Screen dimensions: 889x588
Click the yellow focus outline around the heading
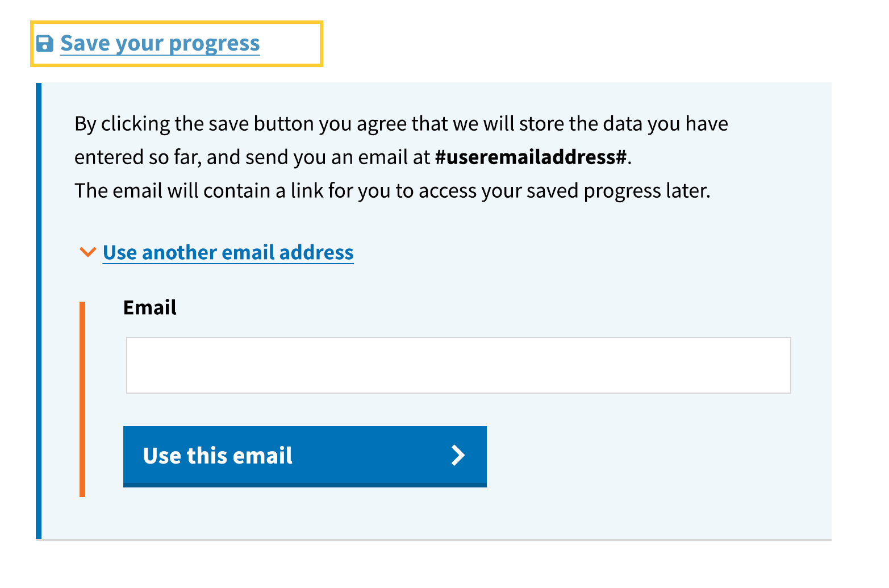pyautogui.click(x=176, y=23)
